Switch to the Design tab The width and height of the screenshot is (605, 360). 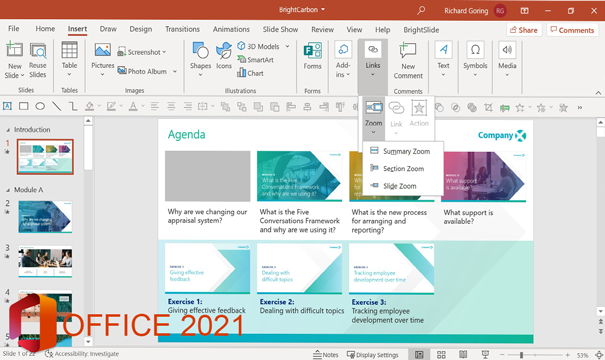140,29
